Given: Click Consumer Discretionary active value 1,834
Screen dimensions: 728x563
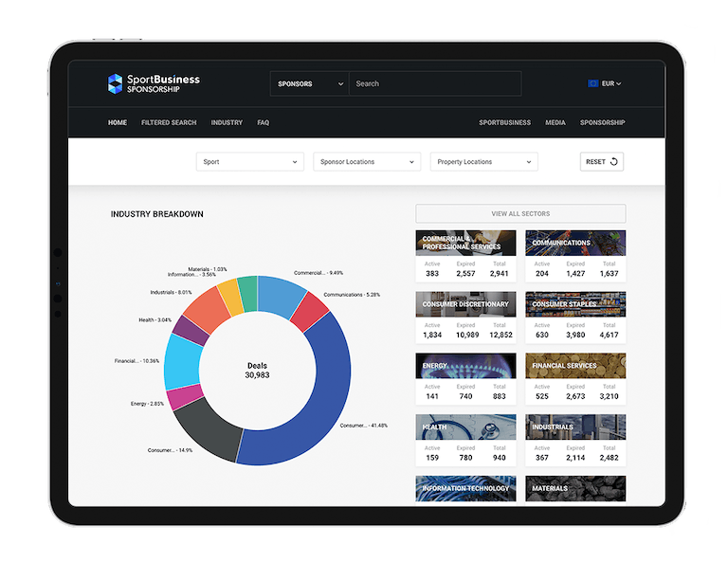Looking at the screenshot, I should 432,335.
